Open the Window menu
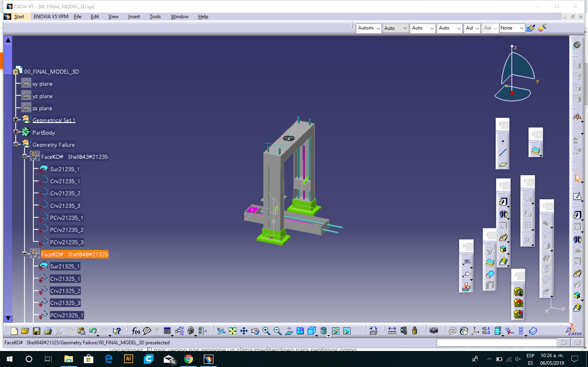The image size is (588, 367). click(179, 16)
